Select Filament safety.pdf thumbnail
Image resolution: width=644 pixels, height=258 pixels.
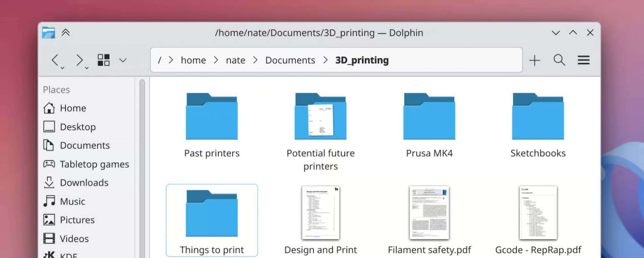429,213
